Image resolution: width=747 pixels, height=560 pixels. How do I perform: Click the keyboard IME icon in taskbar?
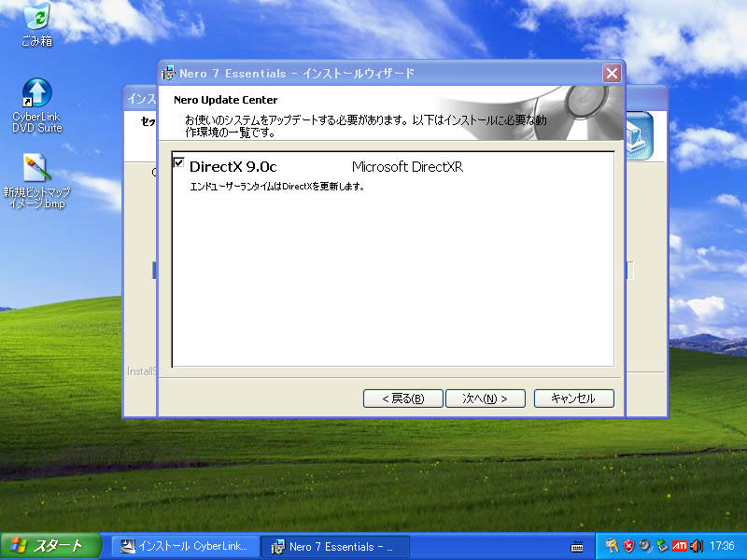coord(577,546)
